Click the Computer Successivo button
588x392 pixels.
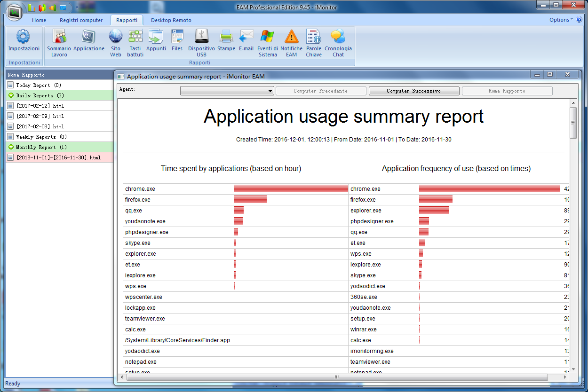point(413,91)
